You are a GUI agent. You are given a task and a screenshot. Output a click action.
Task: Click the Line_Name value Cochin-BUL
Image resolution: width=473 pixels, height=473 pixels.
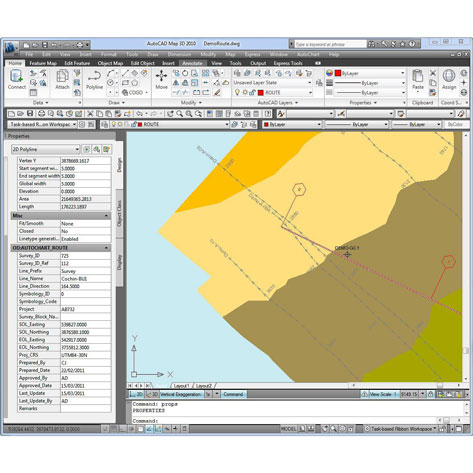click(85, 279)
